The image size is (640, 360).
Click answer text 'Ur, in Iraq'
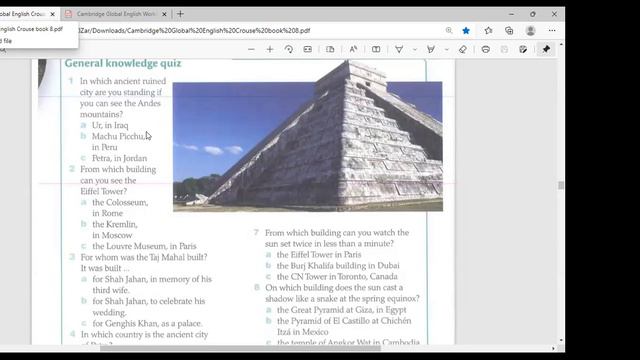110,125
